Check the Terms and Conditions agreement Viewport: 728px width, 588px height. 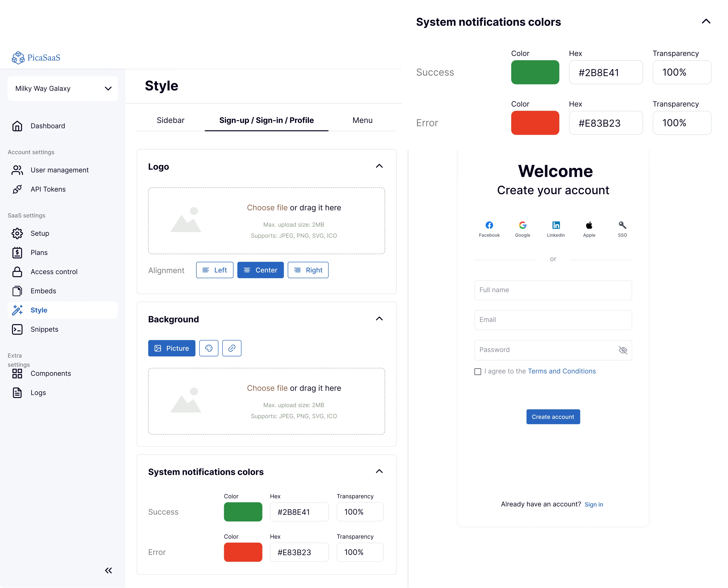(478, 371)
